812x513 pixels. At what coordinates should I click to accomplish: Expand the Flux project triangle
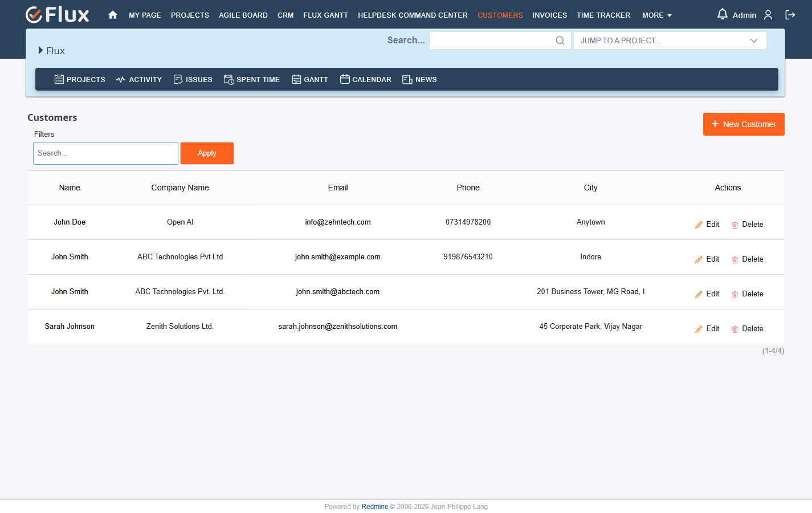(40, 50)
